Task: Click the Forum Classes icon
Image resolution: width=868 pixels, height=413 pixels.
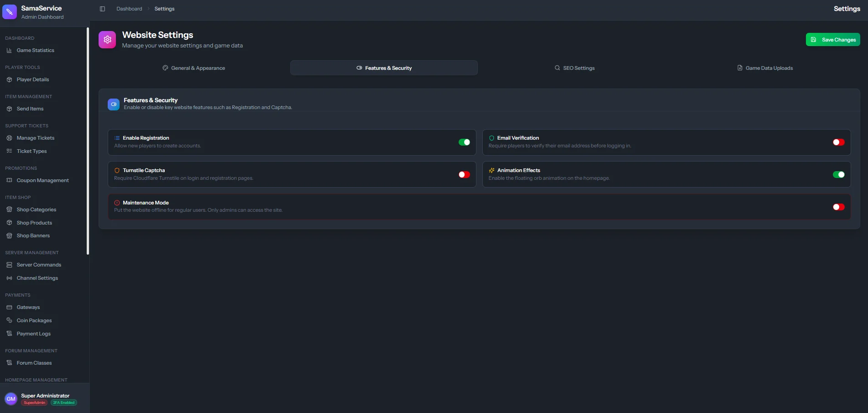Action: pos(9,363)
